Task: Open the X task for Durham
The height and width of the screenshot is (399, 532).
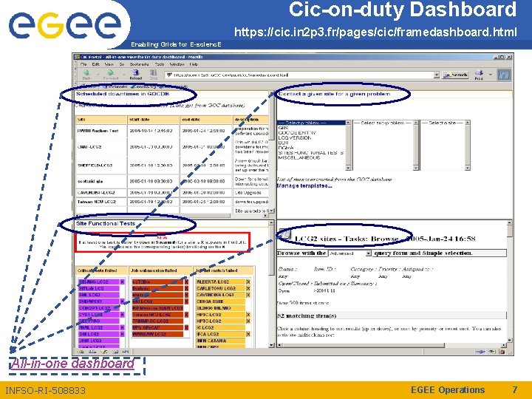Action: [x=186, y=288]
